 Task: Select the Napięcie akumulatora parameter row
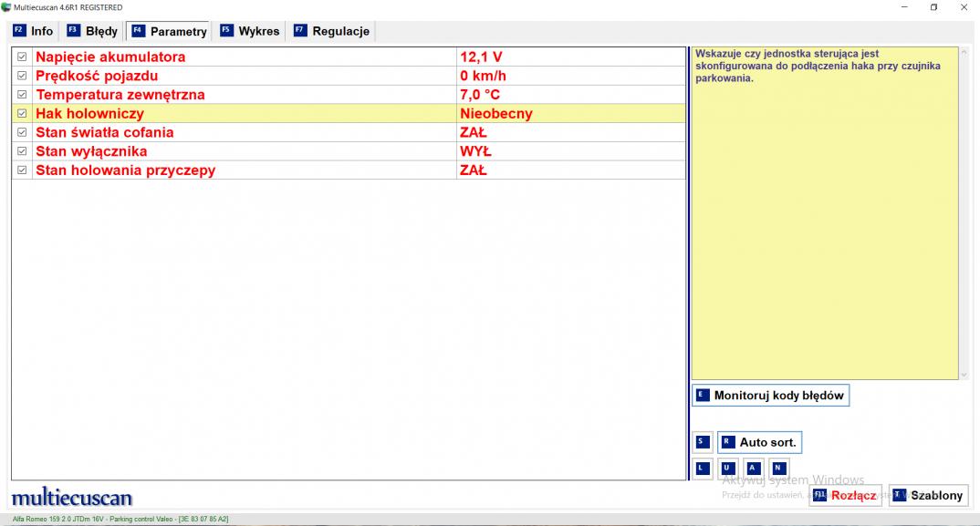click(x=349, y=57)
